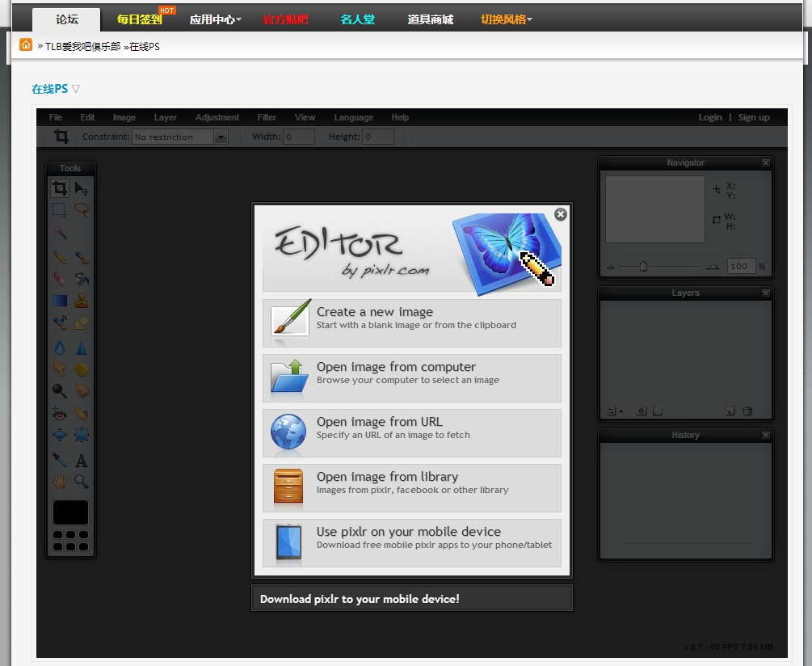Select the Spot Heal bandage tool

tap(82, 414)
